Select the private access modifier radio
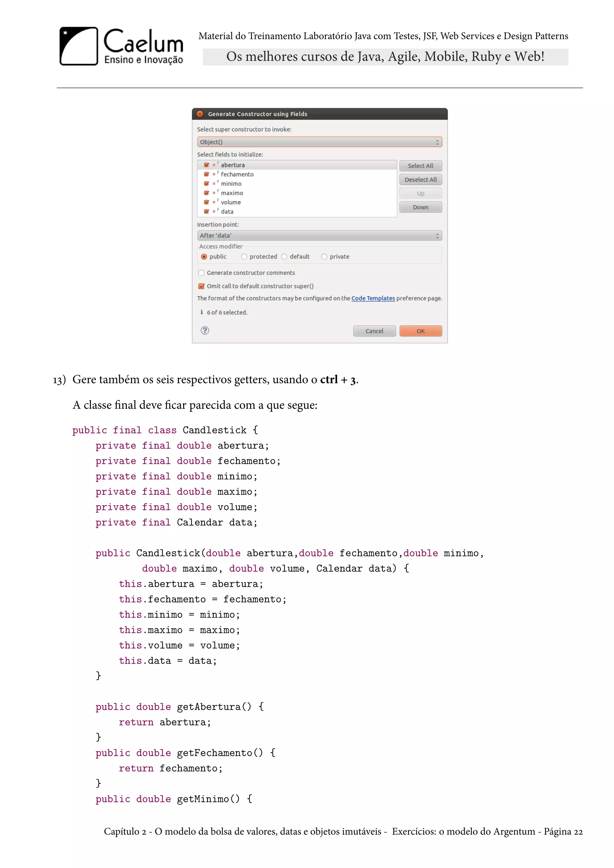The width and height of the screenshot is (614, 868). point(324,257)
